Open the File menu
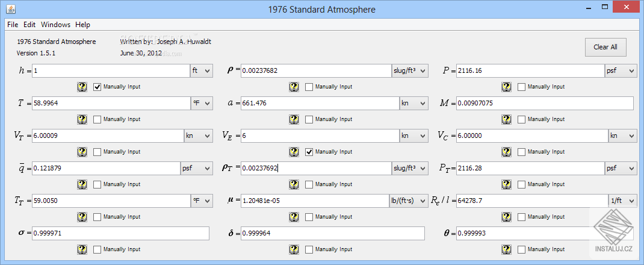This screenshot has width=644, height=265. (13, 25)
